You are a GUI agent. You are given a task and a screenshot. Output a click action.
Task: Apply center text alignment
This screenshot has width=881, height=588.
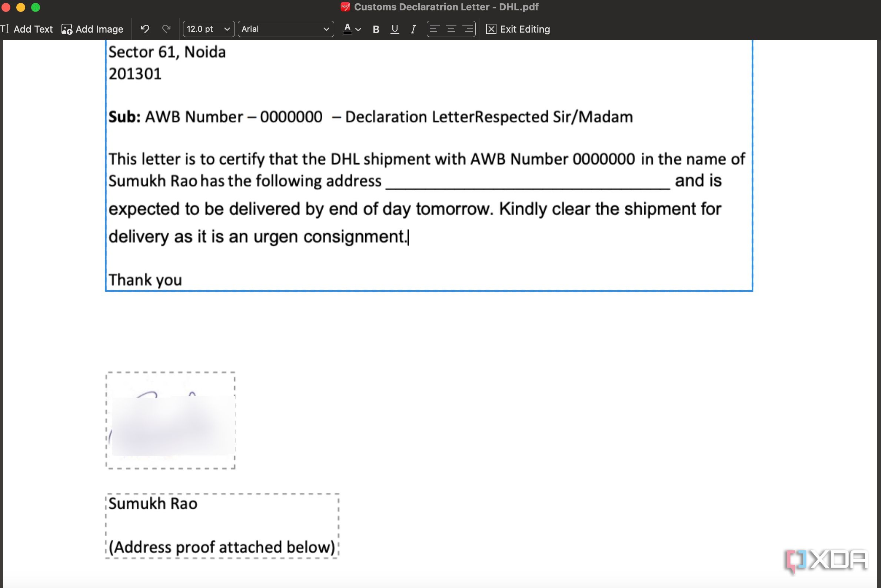pyautogui.click(x=451, y=29)
